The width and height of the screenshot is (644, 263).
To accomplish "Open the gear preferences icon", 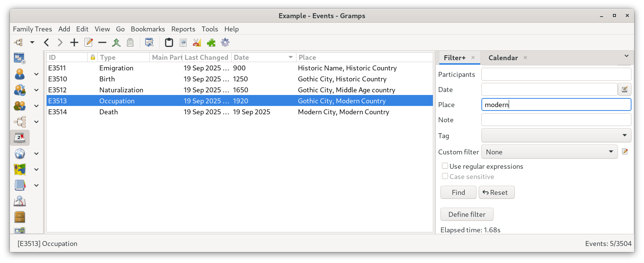I will tap(225, 42).
